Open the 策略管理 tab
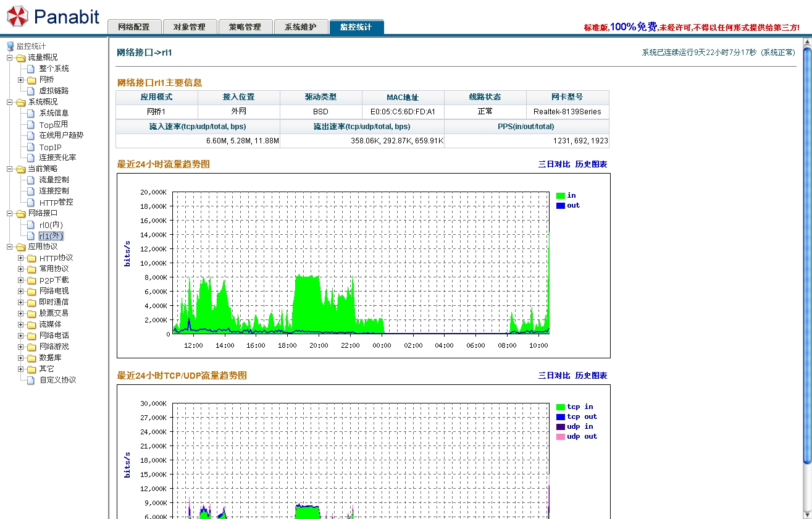812x519 pixels. pos(245,27)
